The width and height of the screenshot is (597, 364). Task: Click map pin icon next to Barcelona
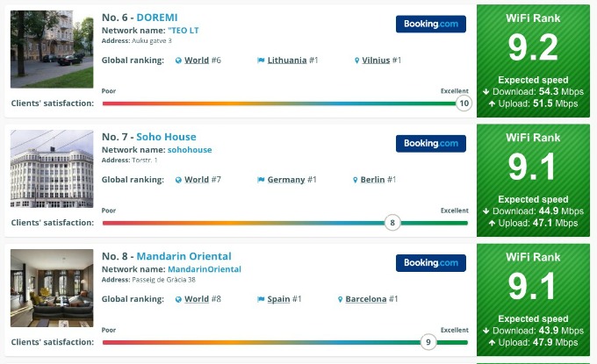coord(340,299)
